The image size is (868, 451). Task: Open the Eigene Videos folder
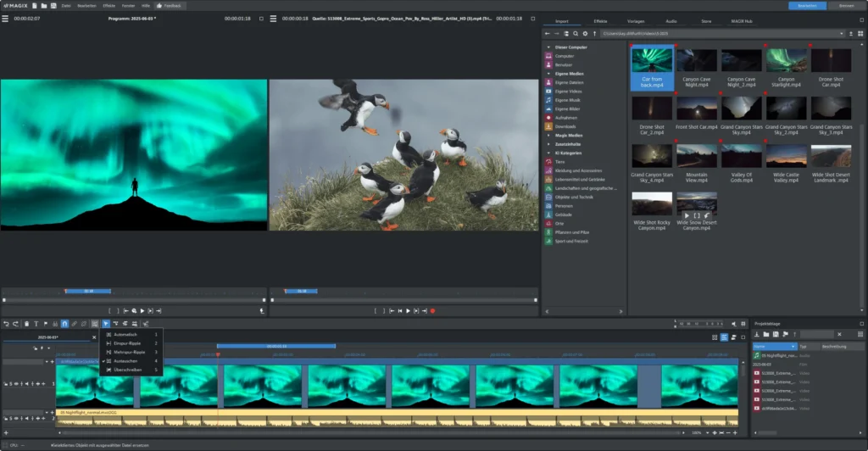pyautogui.click(x=569, y=91)
